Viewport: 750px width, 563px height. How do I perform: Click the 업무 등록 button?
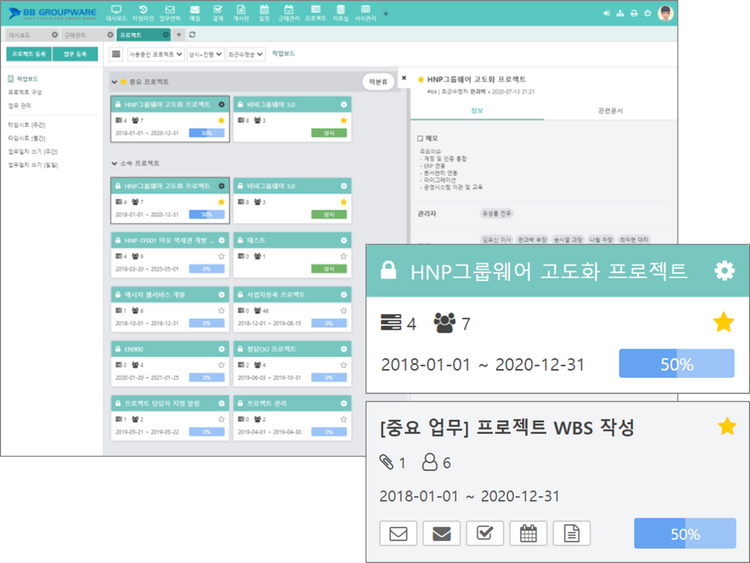point(75,54)
